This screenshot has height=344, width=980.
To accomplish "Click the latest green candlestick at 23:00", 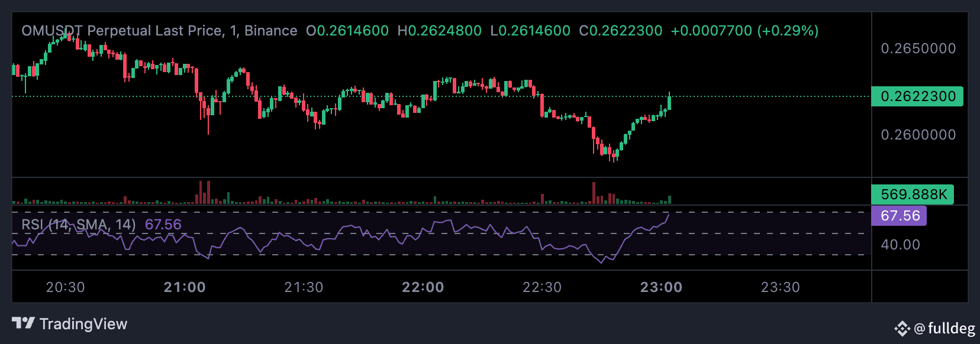I will [669, 102].
